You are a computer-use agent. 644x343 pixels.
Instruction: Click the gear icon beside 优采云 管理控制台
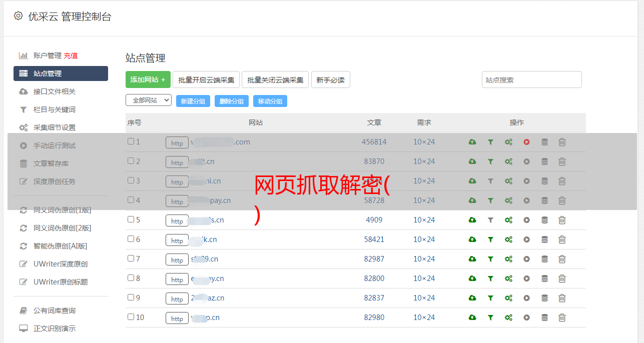[18, 16]
